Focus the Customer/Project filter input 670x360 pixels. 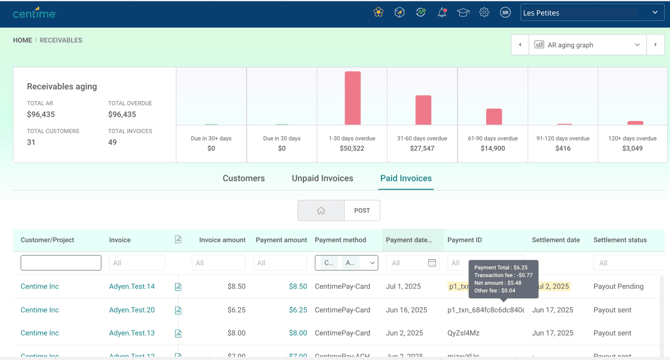[61, 263]
